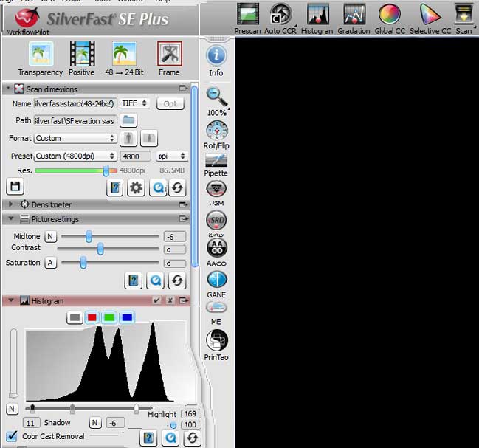This screenshot has width=479, height=448.
Task: Select the Positive film type icon
Action: point(82,54)
